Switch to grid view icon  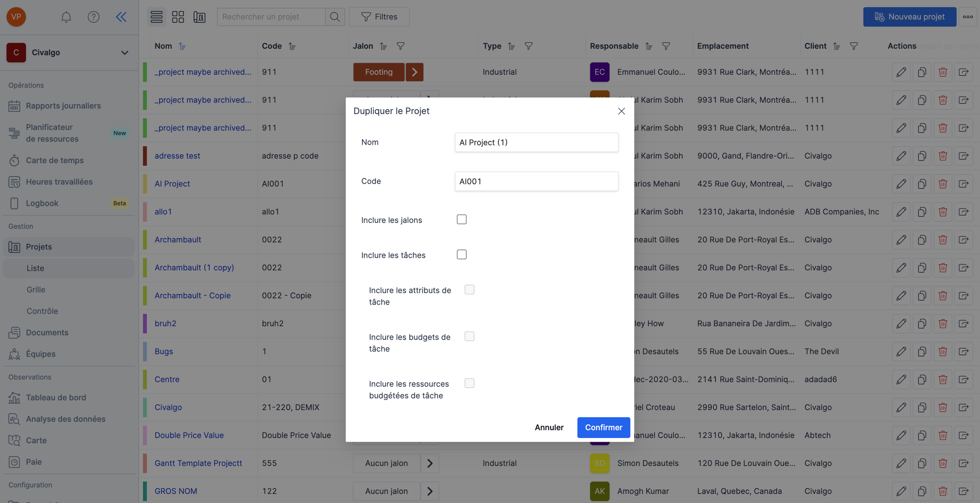click(178, 17)
